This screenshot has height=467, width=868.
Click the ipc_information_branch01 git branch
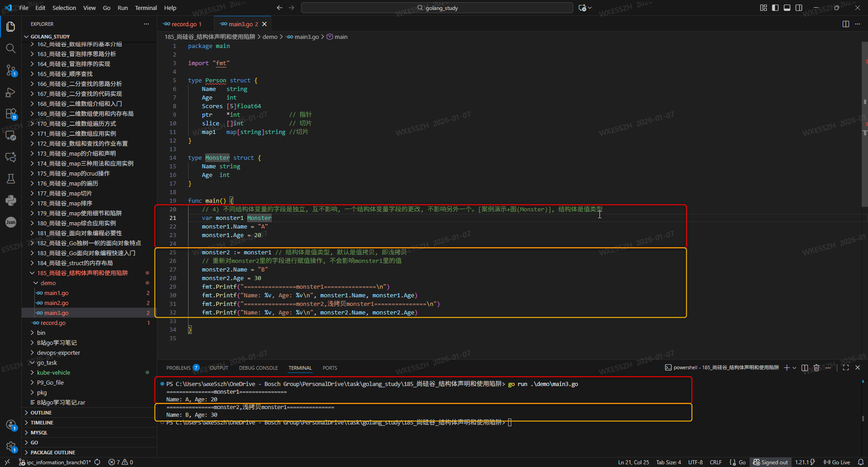(x=55, y=462)
